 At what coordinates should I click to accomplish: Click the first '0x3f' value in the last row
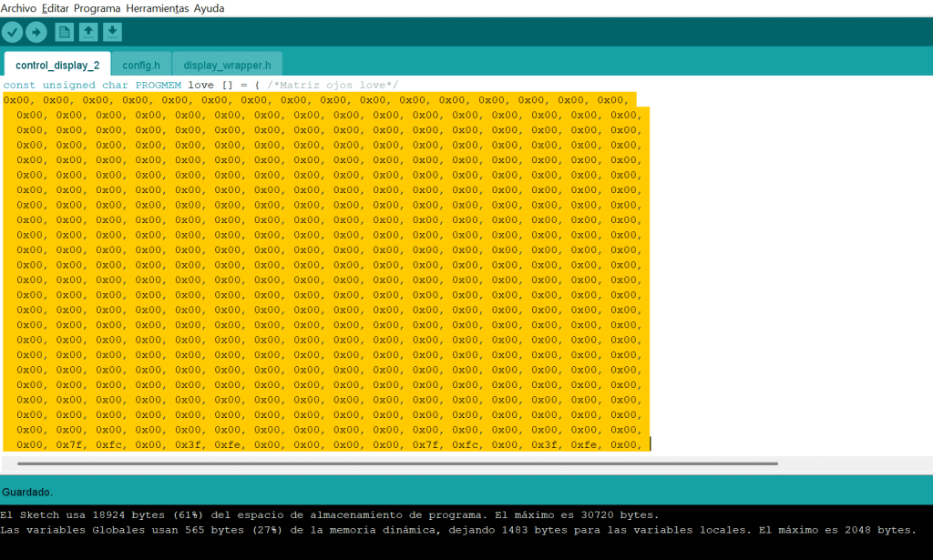[188, 444]
